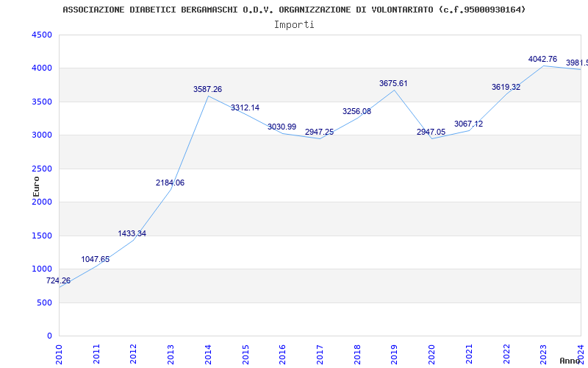Select the 2015 year axis label

[x=245, y=355]
